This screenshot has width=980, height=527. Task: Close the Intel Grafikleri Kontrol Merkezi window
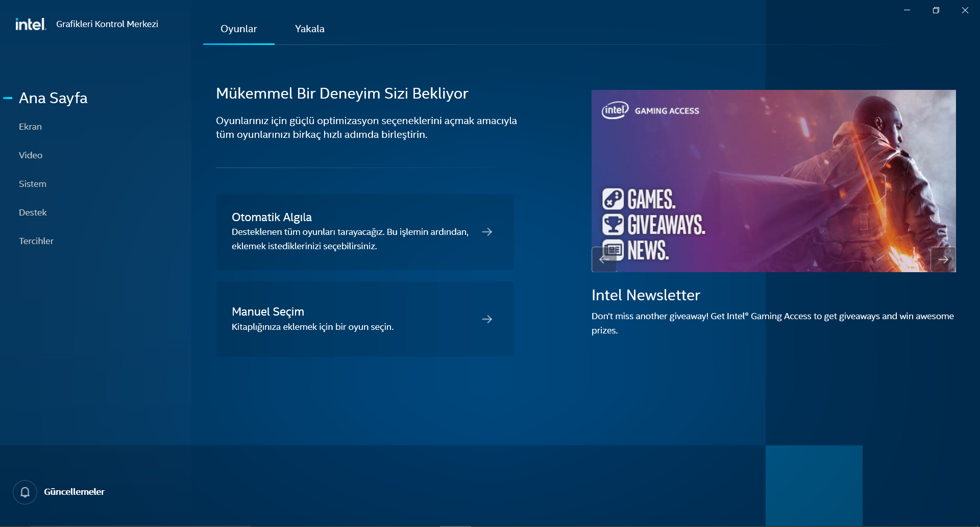965,10
